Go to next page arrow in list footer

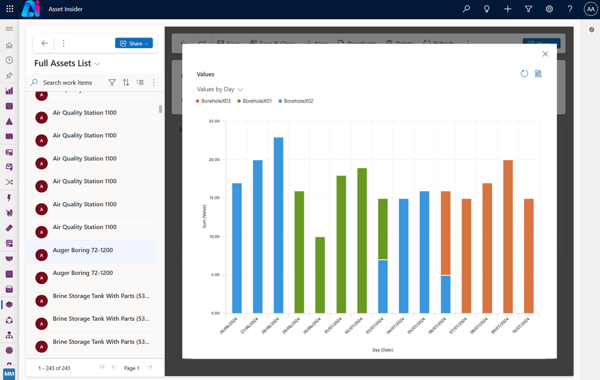(x=150, y=367)
